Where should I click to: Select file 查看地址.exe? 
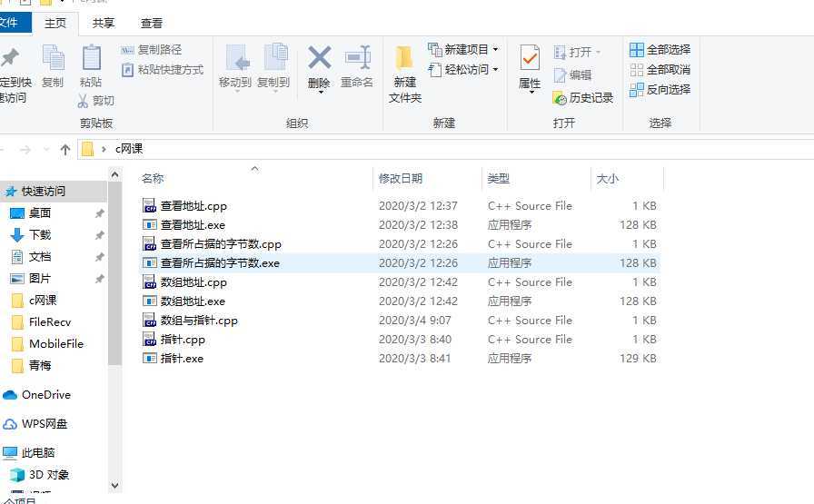(x=193, y=224)
